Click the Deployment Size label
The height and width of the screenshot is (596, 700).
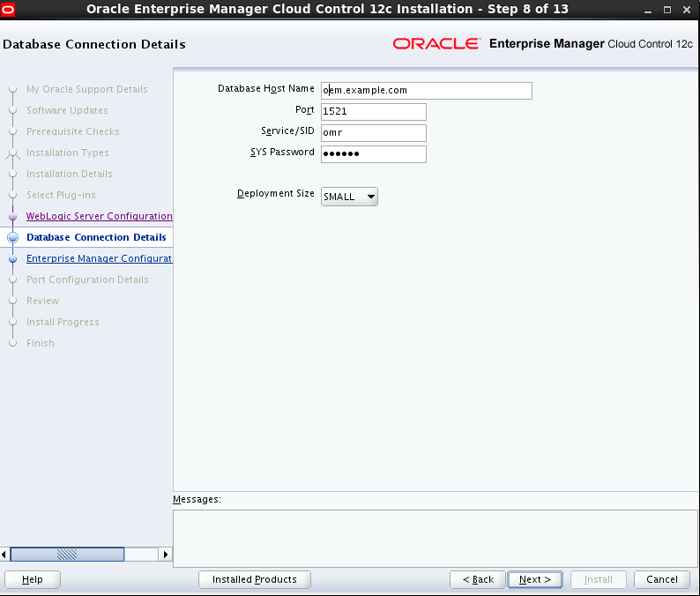tap(276, 194)
